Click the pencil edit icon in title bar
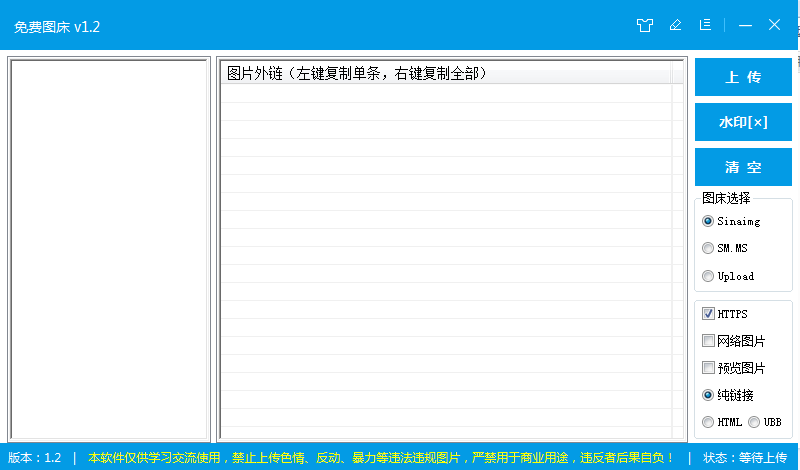Viewport: 800px width, 470px height. click(676, 25)
